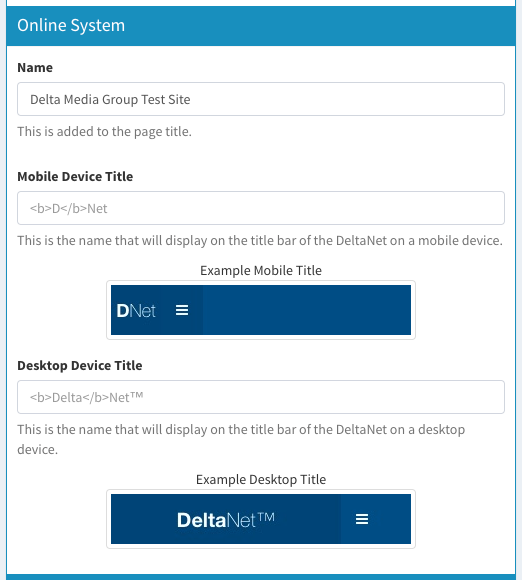Click the hamburger menu icon in desktop title example
The image size is (522, 580).
[362, 519]
